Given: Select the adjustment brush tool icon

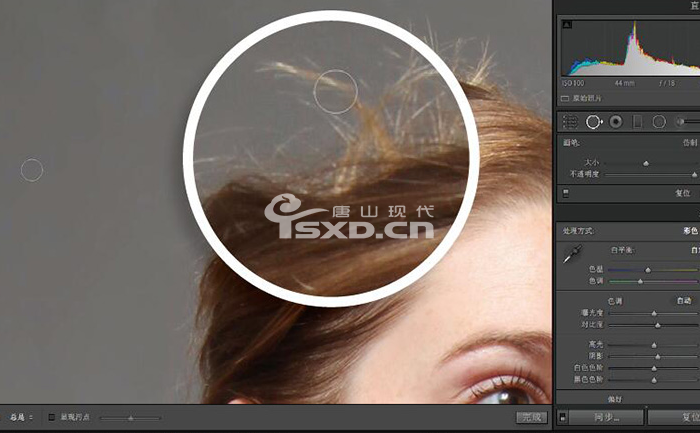Looking at the screenshot, I should [x=688, y=121].
